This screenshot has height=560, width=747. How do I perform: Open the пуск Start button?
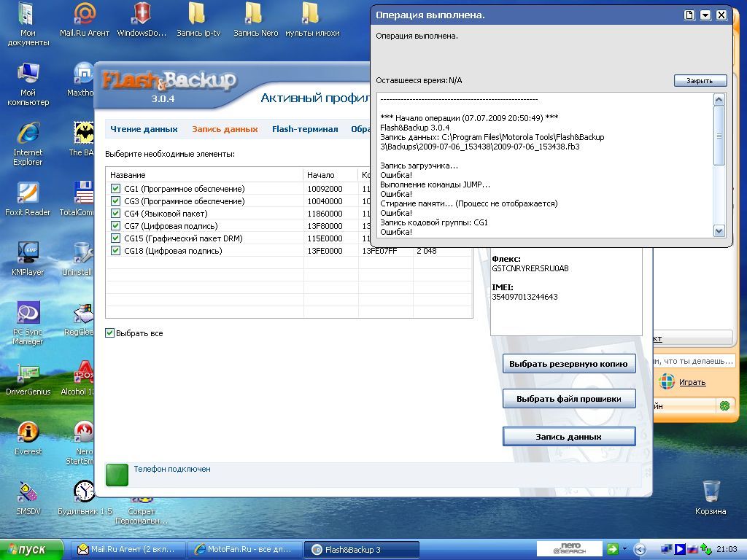pos(31,550)
